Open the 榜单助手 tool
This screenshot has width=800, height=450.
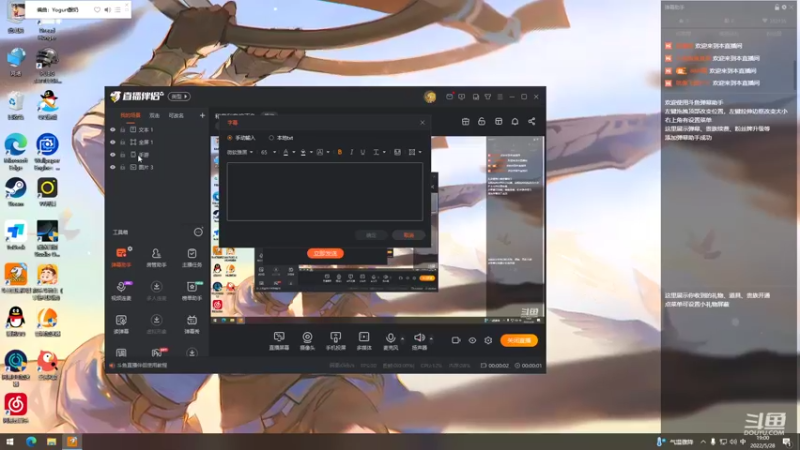[192, 291]
